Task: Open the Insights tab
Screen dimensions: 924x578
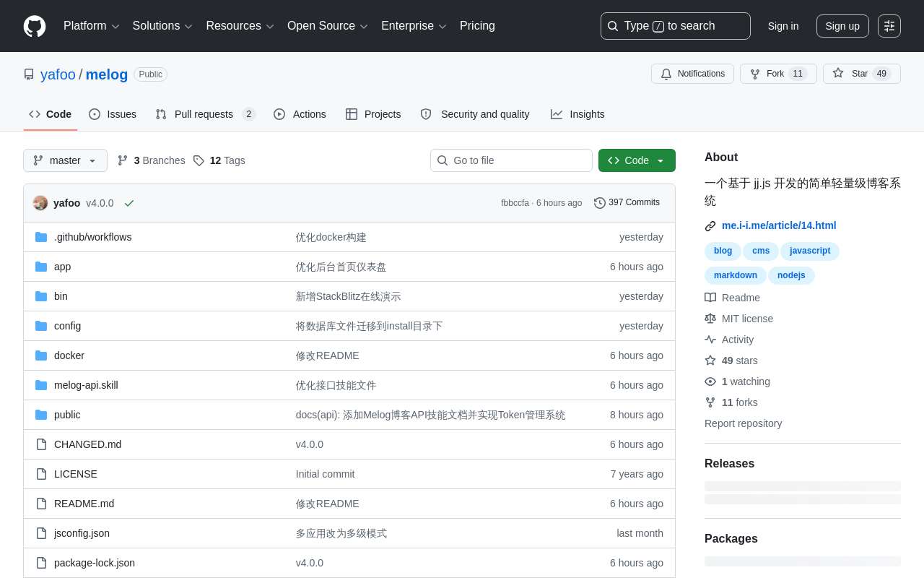Action: pyautogui.click(x=577, y=114)
